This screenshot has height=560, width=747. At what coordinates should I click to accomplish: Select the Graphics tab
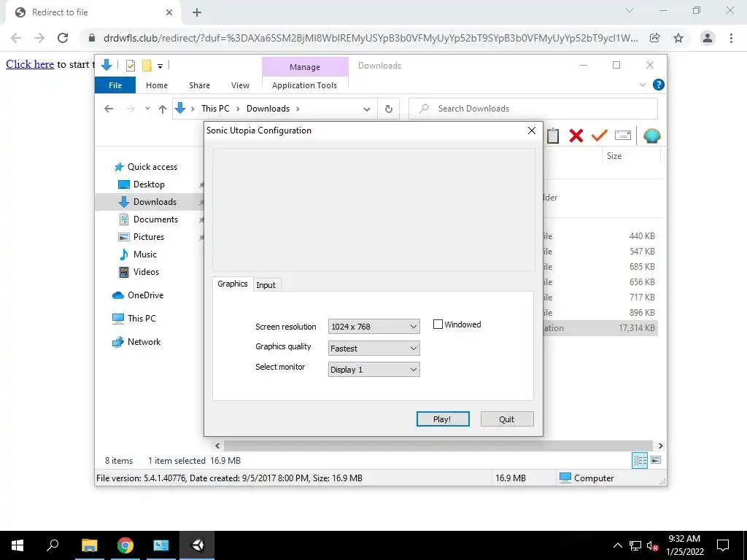click(233, 284)
